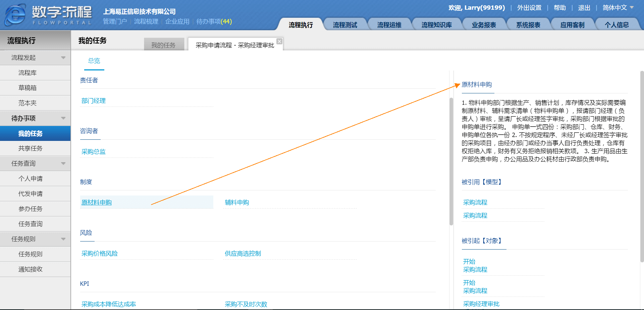Select the 我的任务 page tab
644x310 pixels.
pos(163,45)
